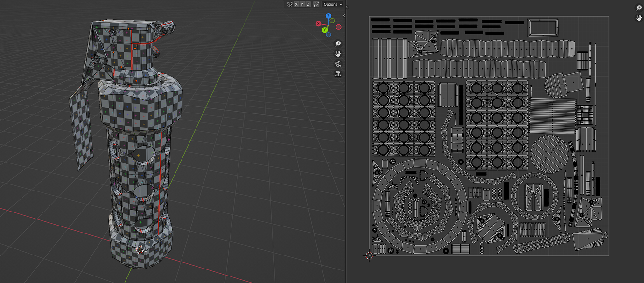Switch perspective/orthographic grid icon
Screen dimensions: 644x283
click(338, 74)
